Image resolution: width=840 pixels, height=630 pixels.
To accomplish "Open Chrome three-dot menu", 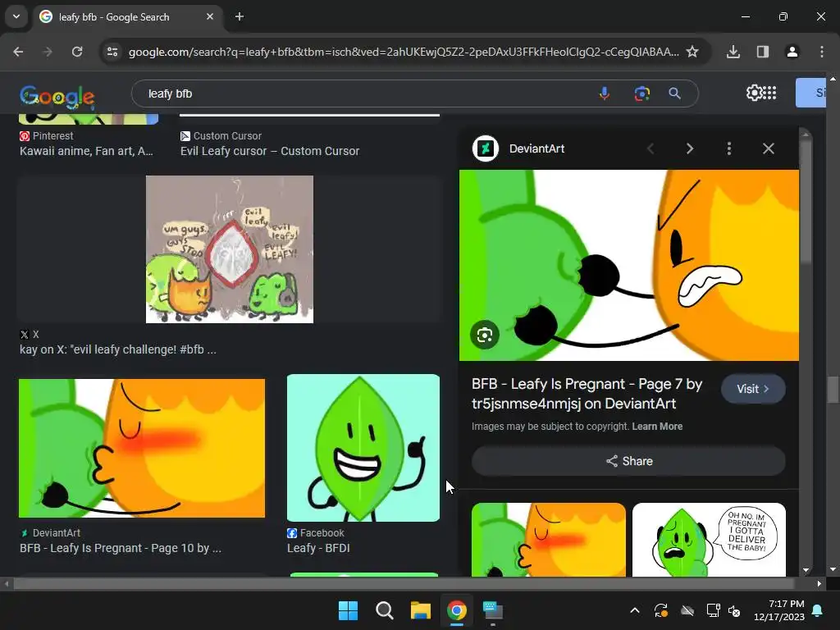I will 822,52.
